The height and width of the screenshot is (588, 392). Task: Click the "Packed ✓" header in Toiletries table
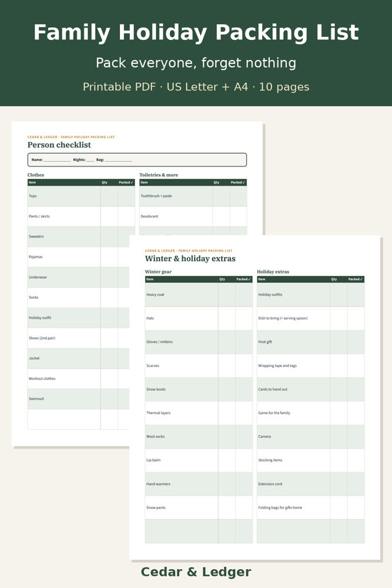tap(238, 182)
